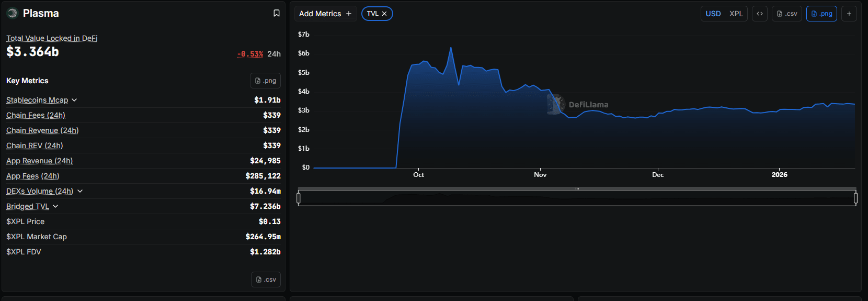
Task: Click the $1.91b stablecoins value
Action: (x=267, y=100)
